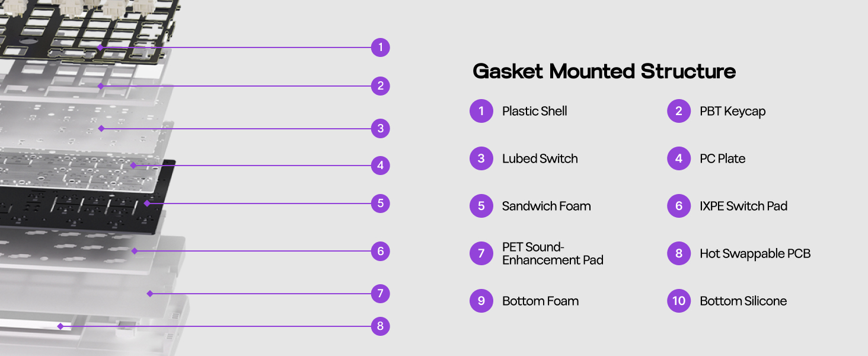The image size is (868, 356).
Task: Click callout marker 7 on the exploded diagram
Action: tap(381, 293)
